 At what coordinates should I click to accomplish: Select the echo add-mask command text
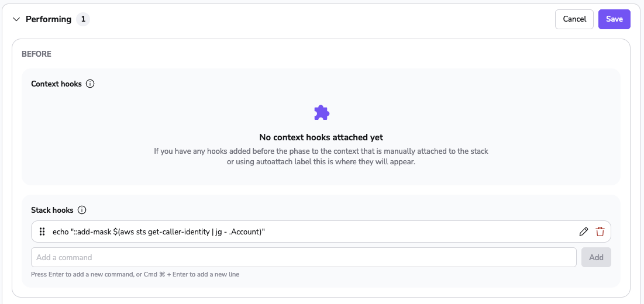[159, 232]
